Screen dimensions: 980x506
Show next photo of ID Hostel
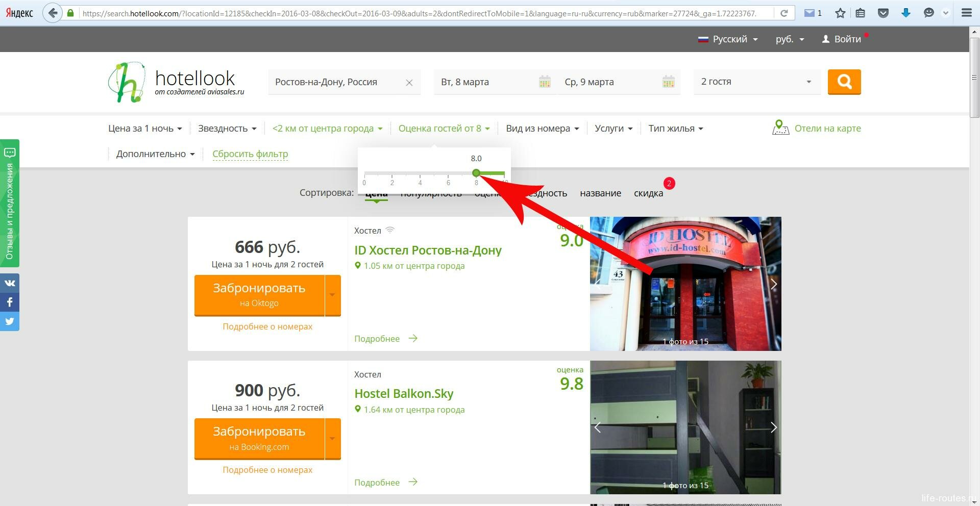[x=773, y=284]
